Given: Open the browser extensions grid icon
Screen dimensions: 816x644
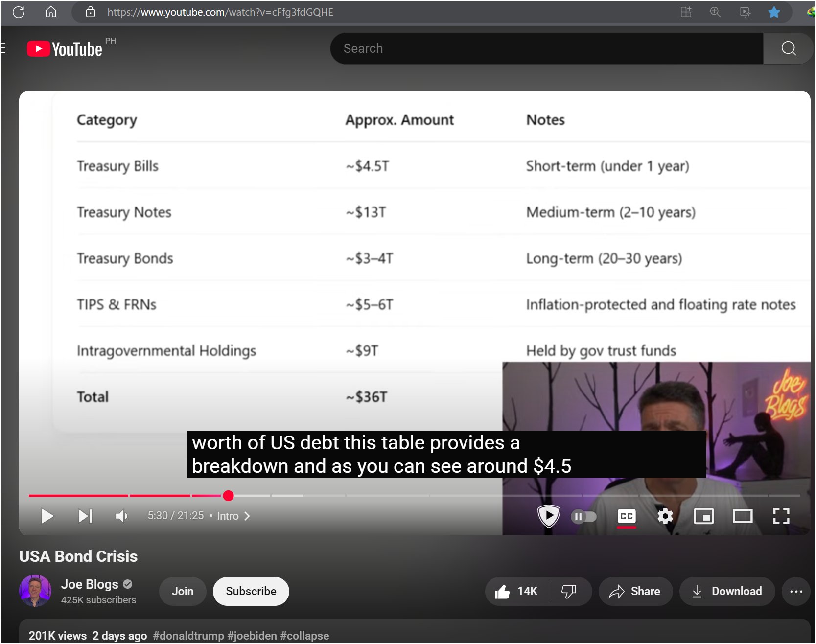Looking at the screenshot, I should point(686,12).
